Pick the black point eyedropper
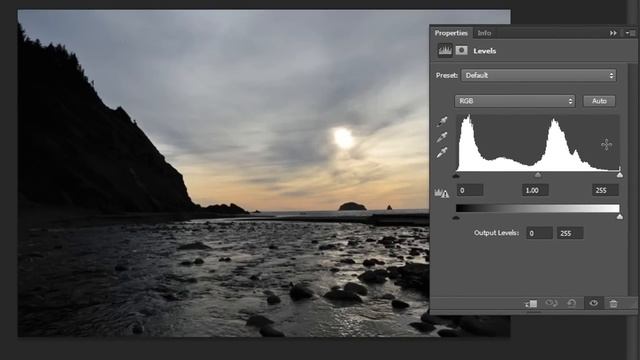The height and width of the screenshot is (360, 640). pyautogui.click(x=442, y=121)
